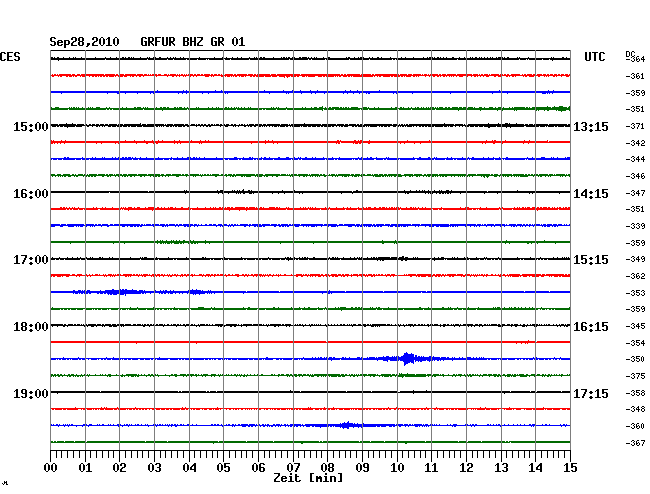
Task: Select the DC offset value -348
Action: pos(635,409)
